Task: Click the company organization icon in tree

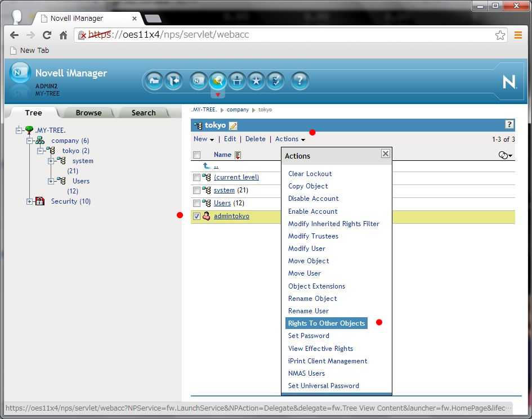Action: point(40,141)
